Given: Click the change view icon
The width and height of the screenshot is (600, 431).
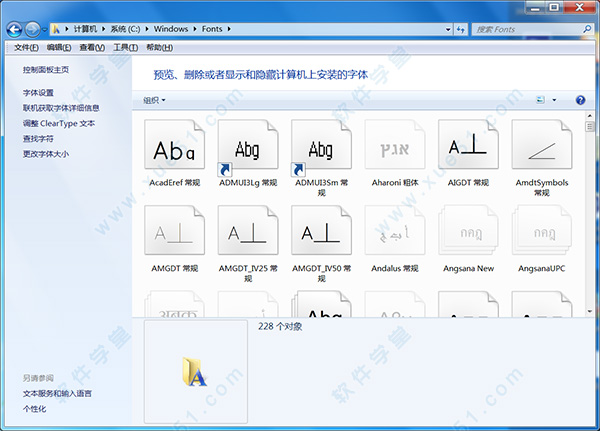Looking at the screenshot, I should [540, 100].
